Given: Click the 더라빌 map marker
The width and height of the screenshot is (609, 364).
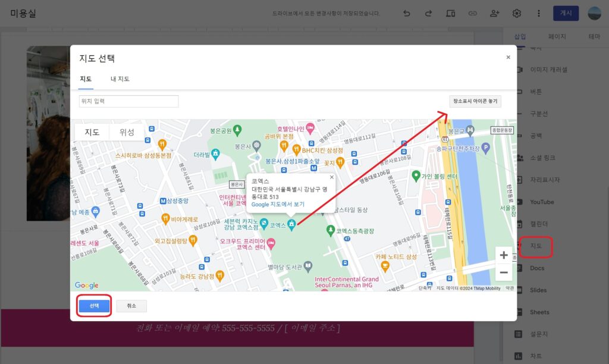Looking at the screenshot, I should point(215,154).
